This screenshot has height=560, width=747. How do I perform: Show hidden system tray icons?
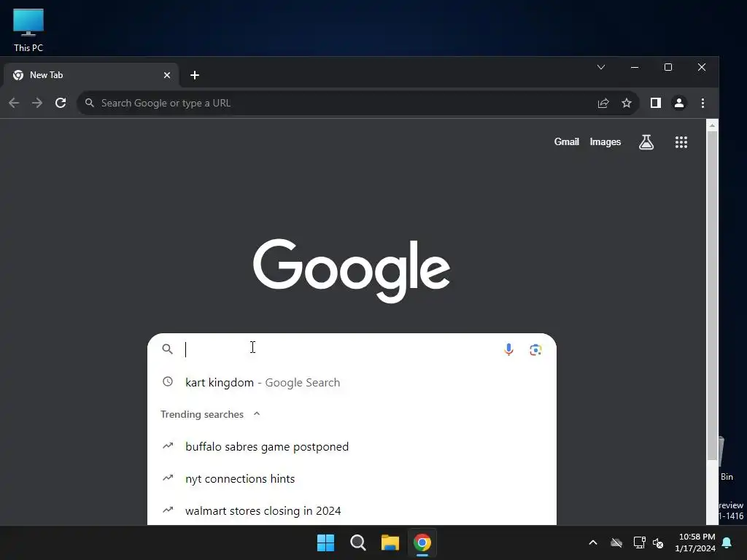coord(593,542)
